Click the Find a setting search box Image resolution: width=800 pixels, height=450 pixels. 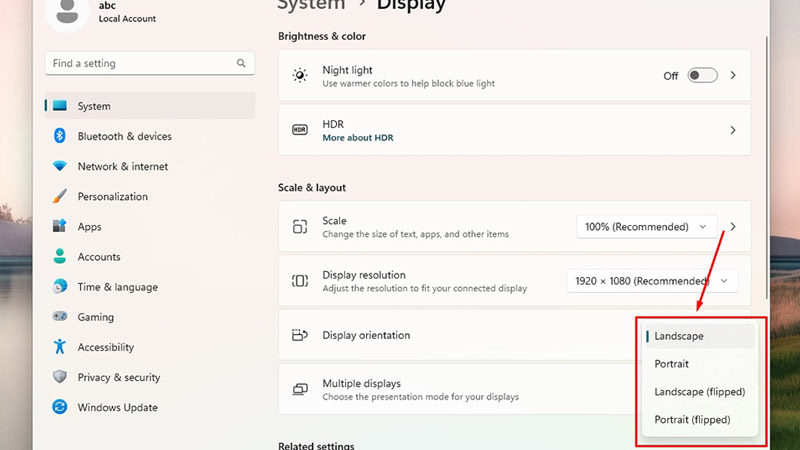(142, 63)
